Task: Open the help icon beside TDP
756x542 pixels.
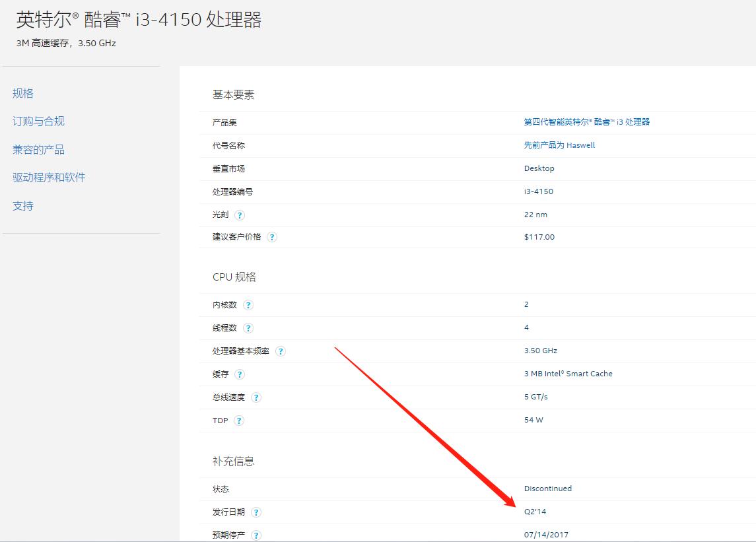Action: 238,420
